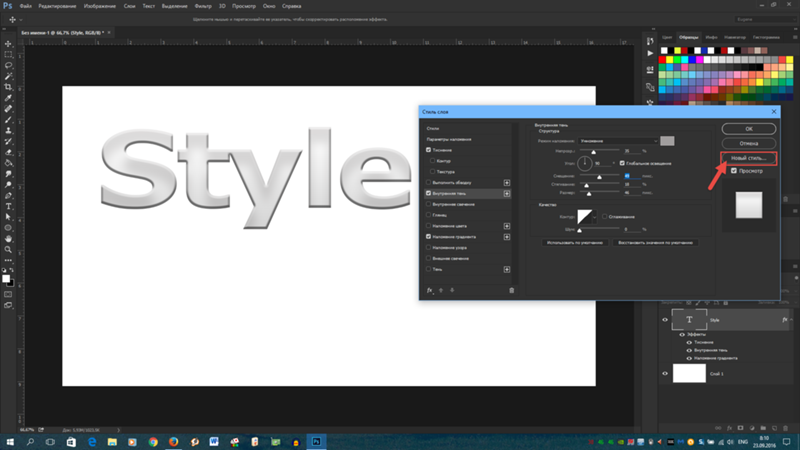Click the Новый стиль button

748,158
